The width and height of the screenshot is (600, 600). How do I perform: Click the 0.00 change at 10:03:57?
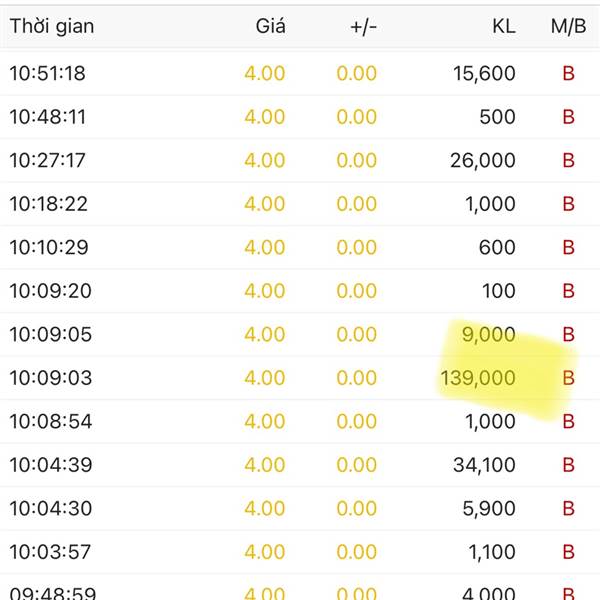[x=357, y=552]
